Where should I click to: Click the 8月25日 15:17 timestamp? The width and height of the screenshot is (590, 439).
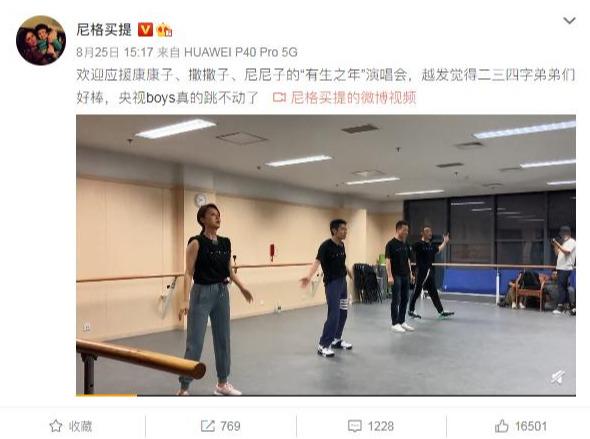tap(115, 52)
